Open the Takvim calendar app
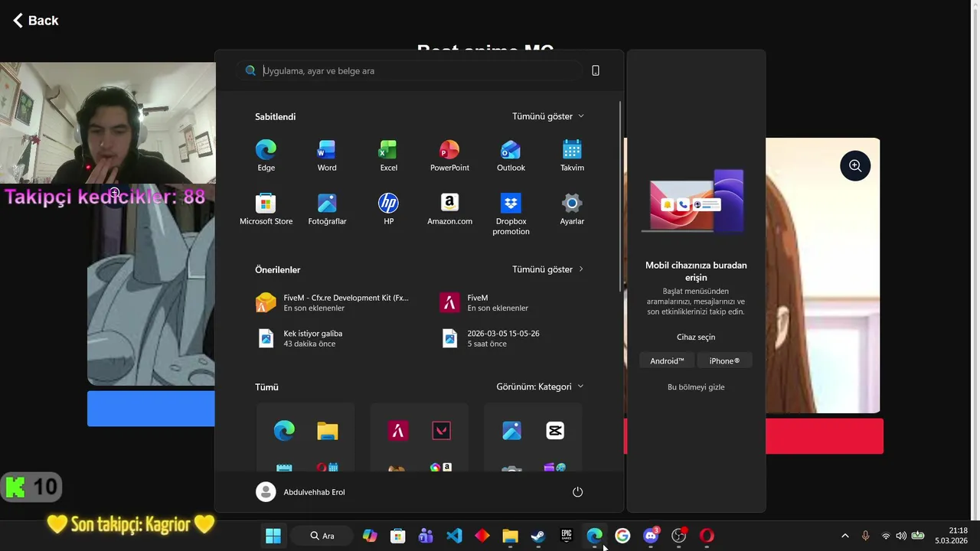The image size is (980, 551). [572, 155]
